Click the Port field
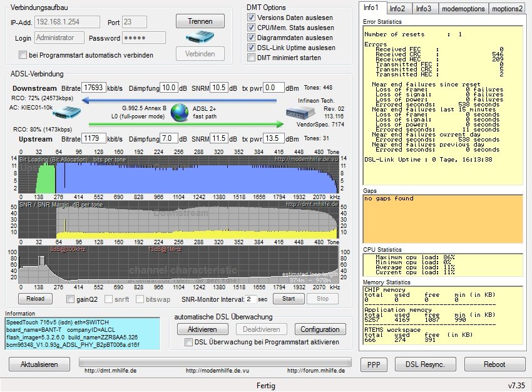 (x=135, y=22)
